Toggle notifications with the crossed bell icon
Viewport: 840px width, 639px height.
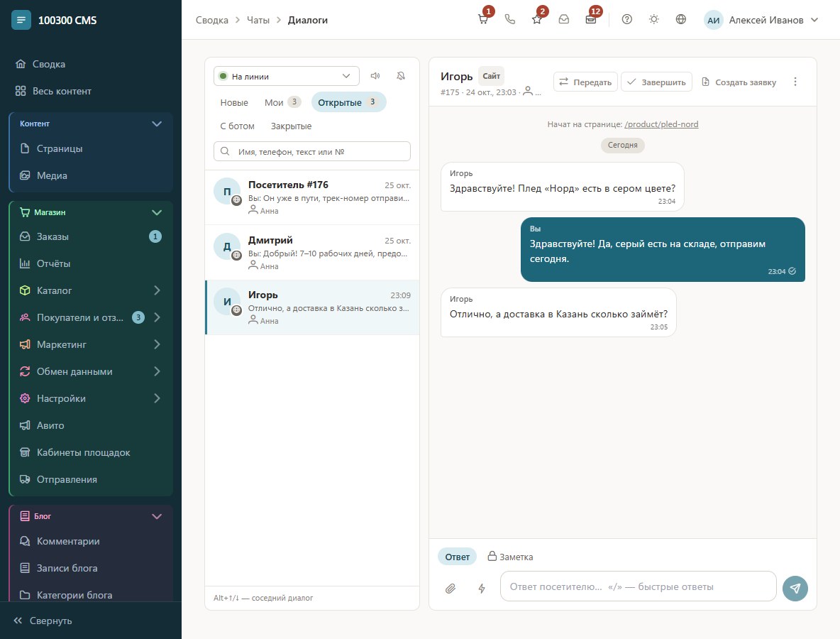pyautogui.click(x=401, y=76)
